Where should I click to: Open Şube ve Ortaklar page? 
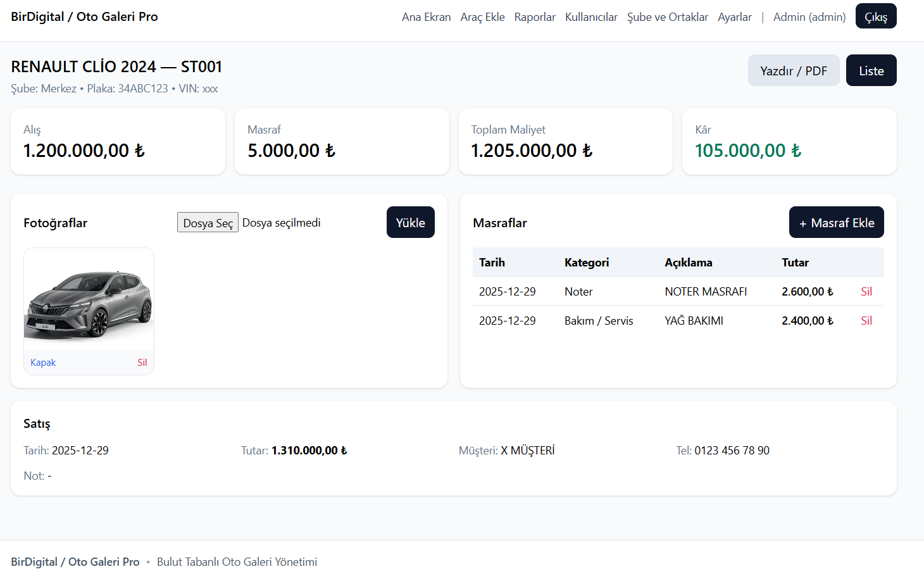pos(667,17)
